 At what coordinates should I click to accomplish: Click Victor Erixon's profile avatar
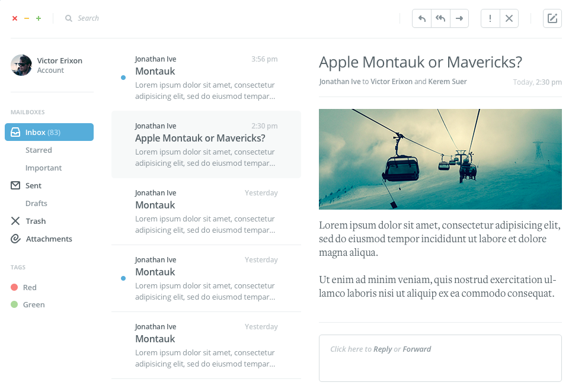click(21, 65)
